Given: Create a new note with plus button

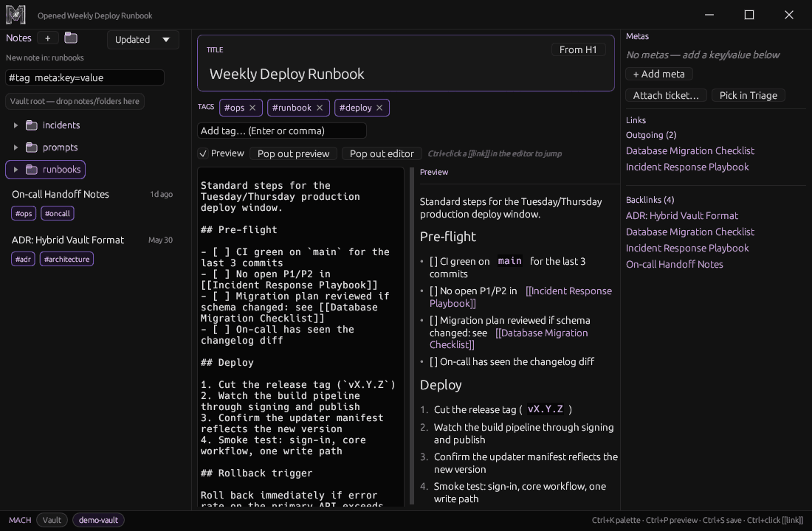Looking at the screenshot, I should click(x=48, y=38).
